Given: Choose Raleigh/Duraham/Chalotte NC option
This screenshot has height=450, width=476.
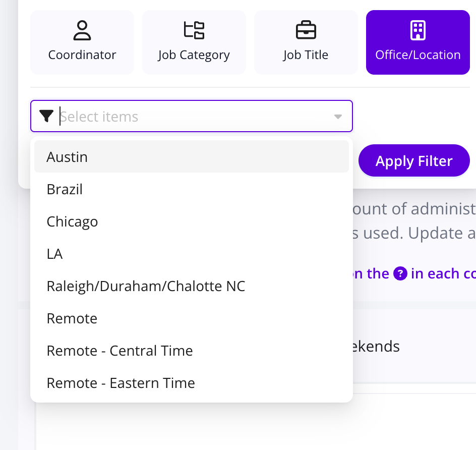Looking at the screenshot, I should (x=192, y=286).
